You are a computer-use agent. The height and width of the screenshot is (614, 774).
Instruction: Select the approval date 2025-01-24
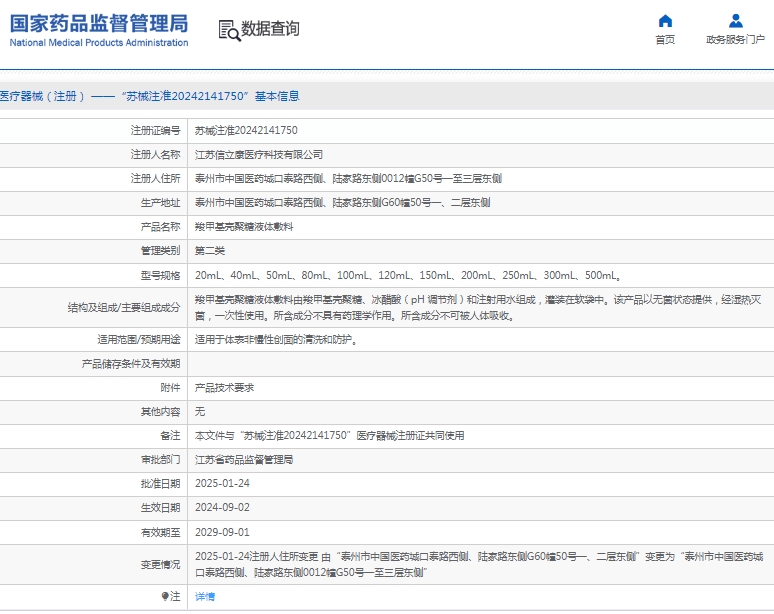(x=222, y=484)
